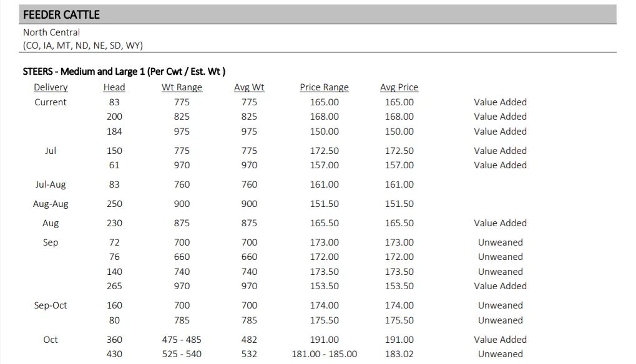Viewport: 636px width, 364px height.
Task: Select the STEERS - Medium and Large 1 heading
Action: click(x=124, y=72)
